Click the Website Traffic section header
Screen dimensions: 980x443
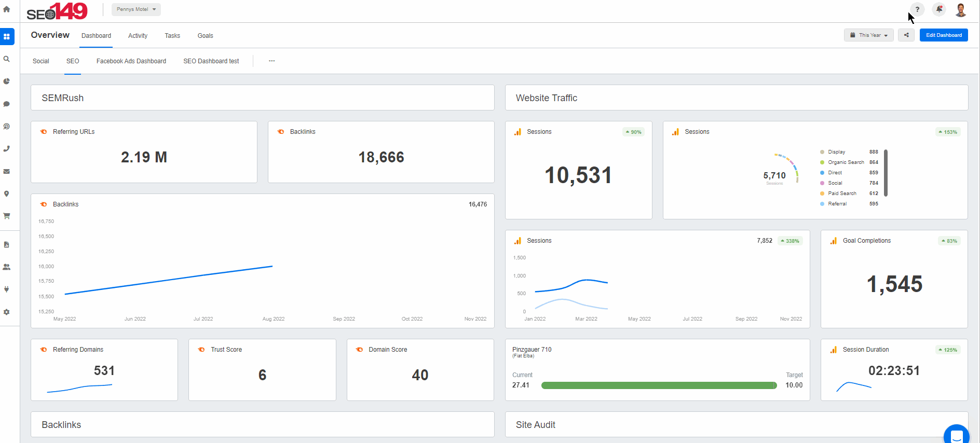coord(737,98)
